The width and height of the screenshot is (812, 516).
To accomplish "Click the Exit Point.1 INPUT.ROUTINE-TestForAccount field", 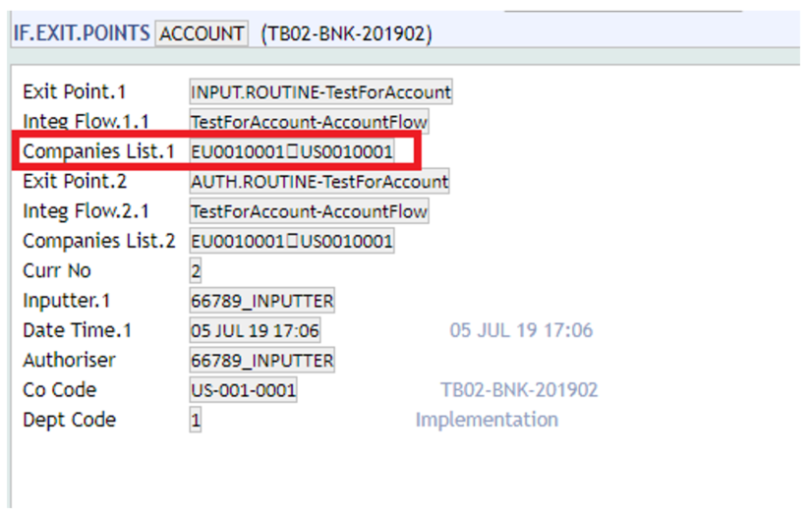I will (320, 92).
